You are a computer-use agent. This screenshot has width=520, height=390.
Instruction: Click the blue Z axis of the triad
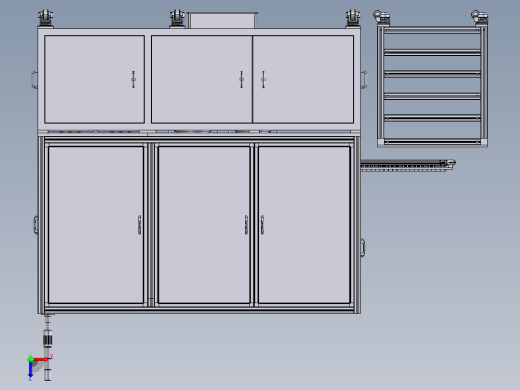tap(30, 369)
